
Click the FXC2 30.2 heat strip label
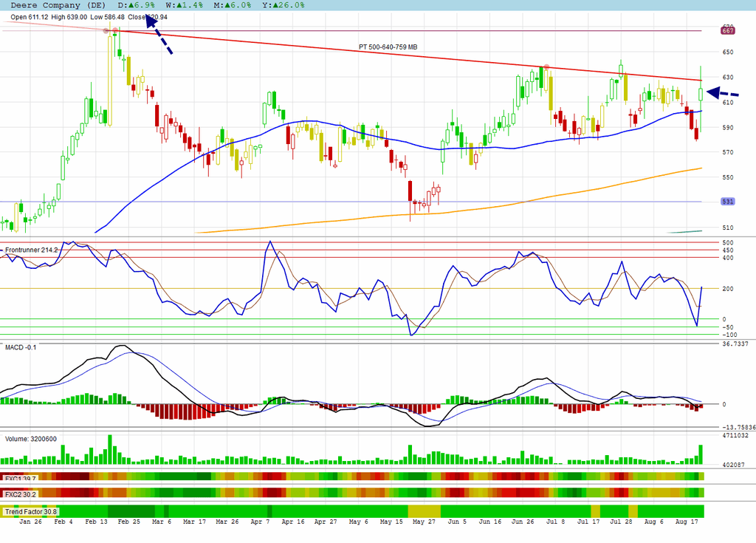click(x=20, y=494)
